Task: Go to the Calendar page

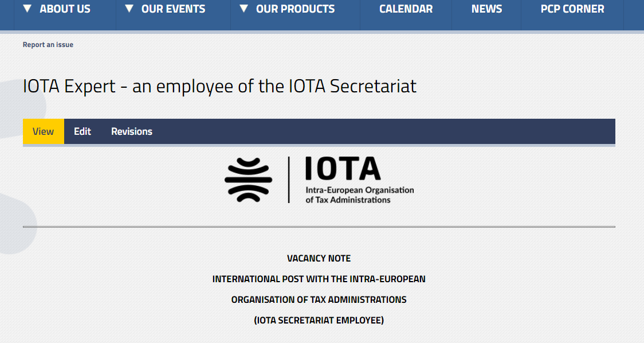Action: (x=406, y=9)
